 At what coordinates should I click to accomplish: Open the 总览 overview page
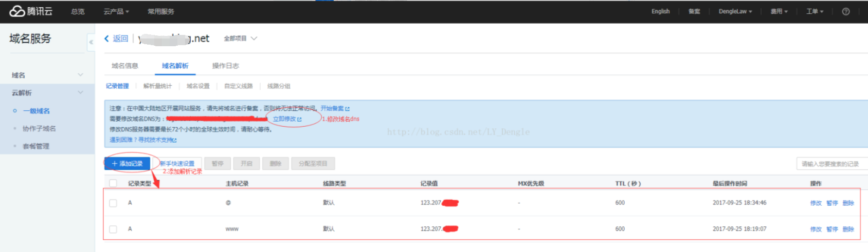coord(78,11)
